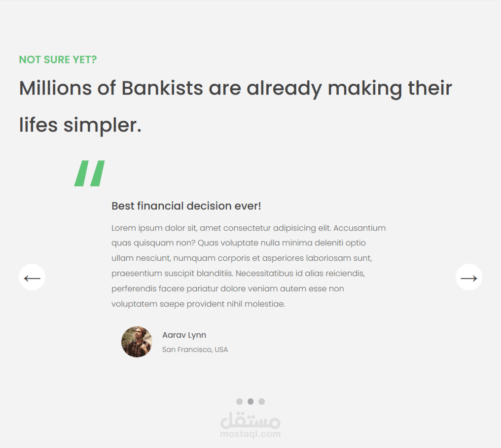Viewport: 501px width, 448px height.
Task: Click the left arrow previous testimonial button
Action: point(32,277)
